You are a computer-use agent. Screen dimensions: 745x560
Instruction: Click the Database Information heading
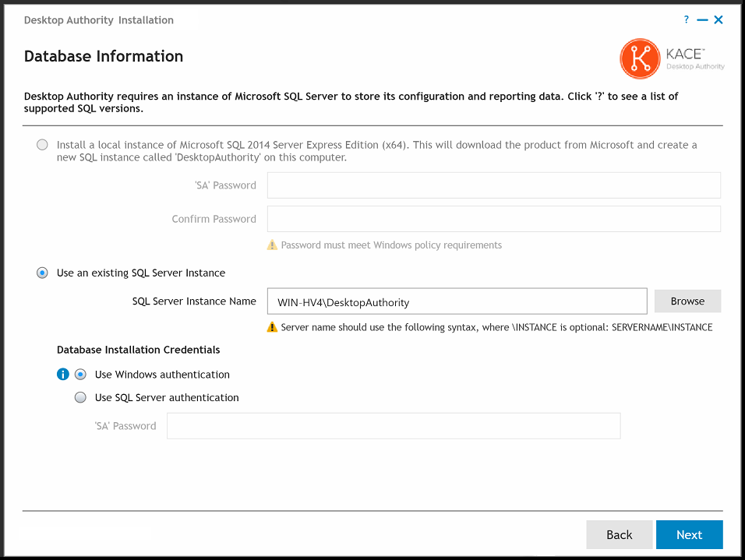(x=104, y=57)
